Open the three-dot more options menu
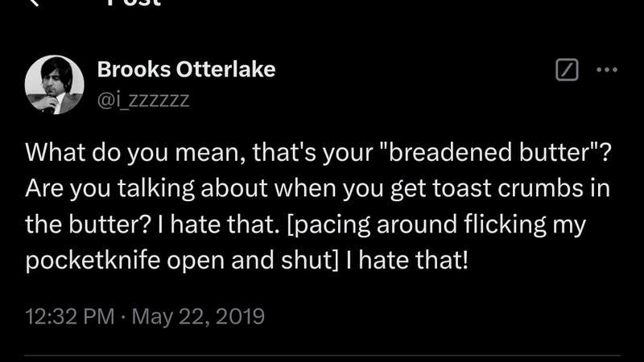 pos(605,70)
